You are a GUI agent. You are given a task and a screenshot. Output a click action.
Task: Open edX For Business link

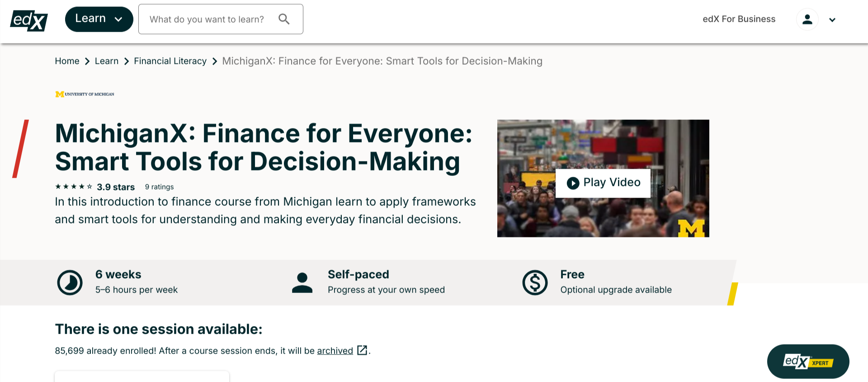coord(739,19)
